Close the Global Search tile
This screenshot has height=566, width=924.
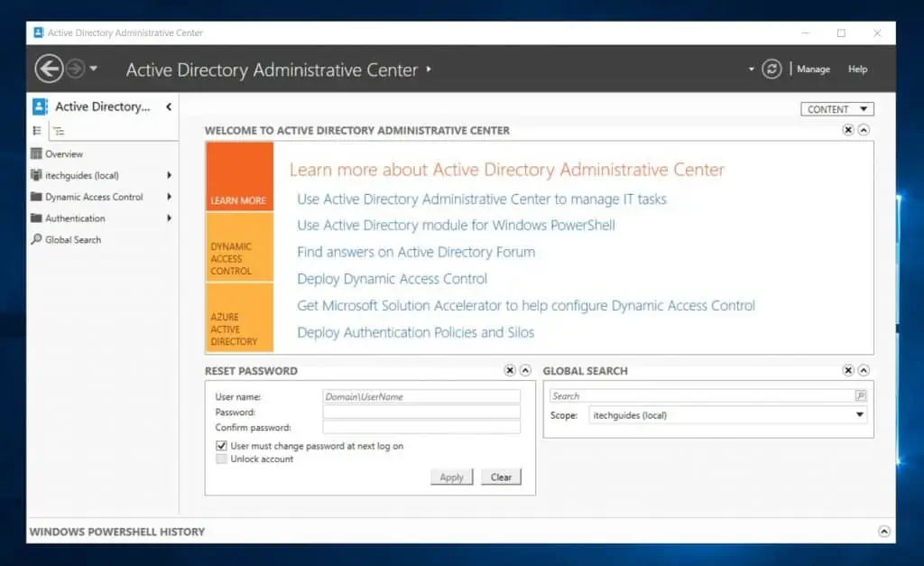click(848, 370)
